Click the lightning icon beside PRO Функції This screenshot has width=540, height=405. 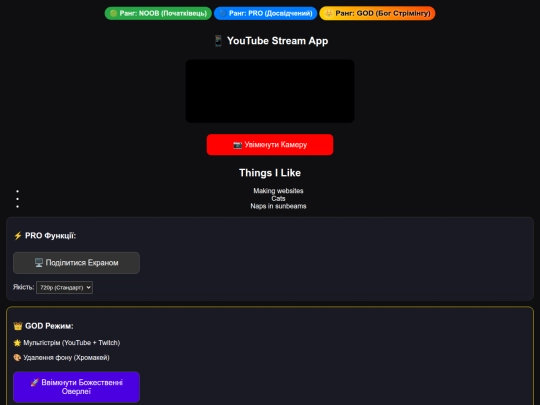click(18, 236)
